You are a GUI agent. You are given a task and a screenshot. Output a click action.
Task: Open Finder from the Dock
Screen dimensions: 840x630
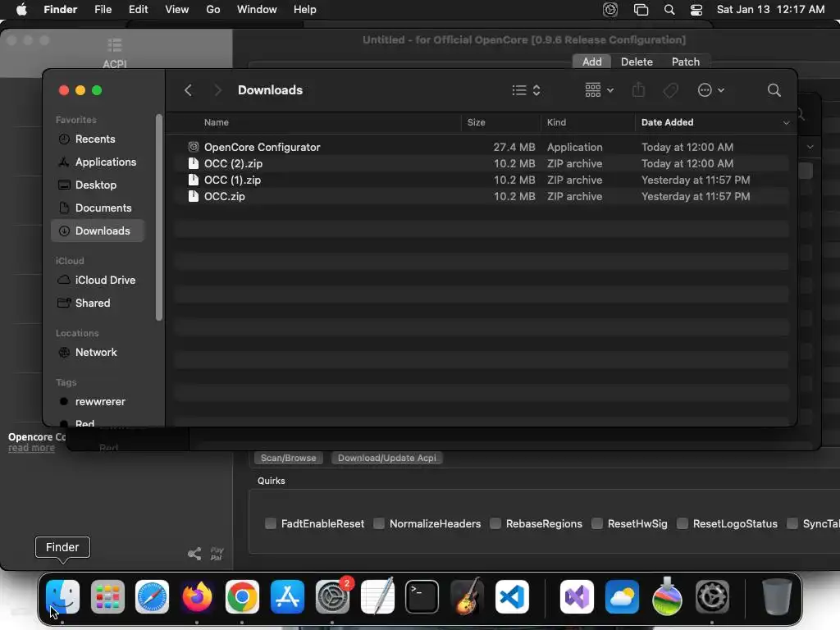pos(62,596)
